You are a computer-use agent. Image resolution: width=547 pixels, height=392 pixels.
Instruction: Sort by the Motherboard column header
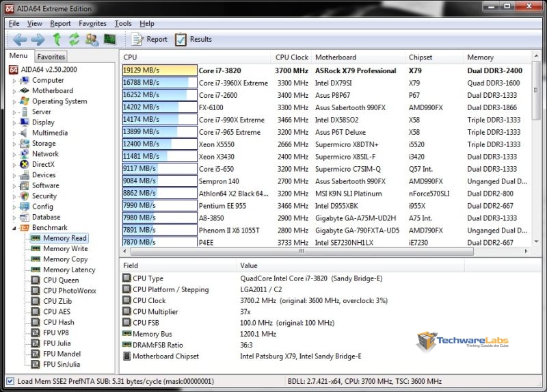pos(358,57)
